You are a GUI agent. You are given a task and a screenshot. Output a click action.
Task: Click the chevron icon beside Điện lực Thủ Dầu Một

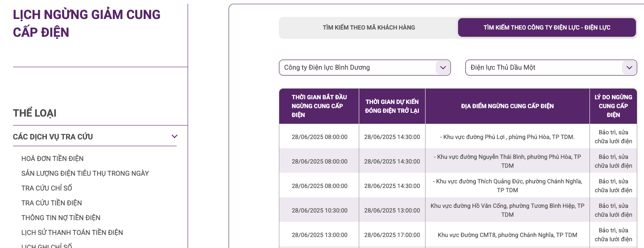pyautogui.click(x=629, y=68)
